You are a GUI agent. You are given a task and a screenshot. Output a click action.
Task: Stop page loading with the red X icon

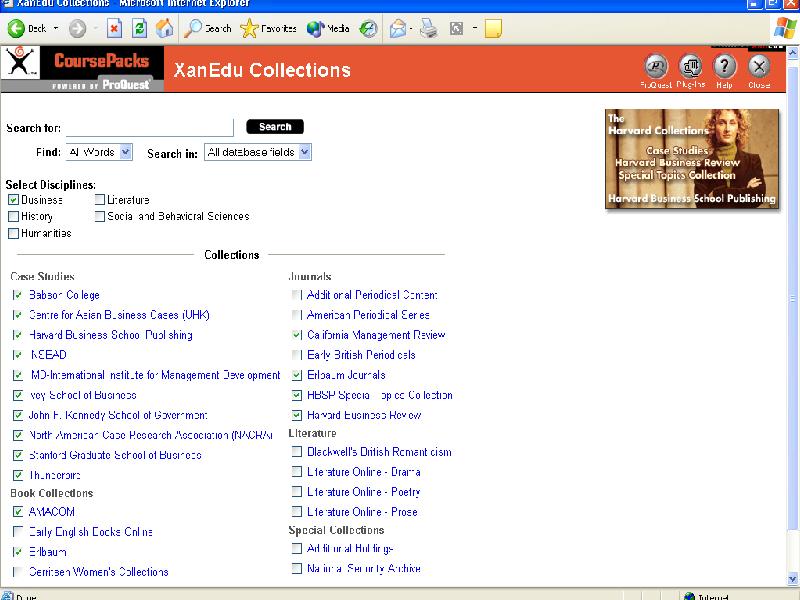click(x=114, y=29)
